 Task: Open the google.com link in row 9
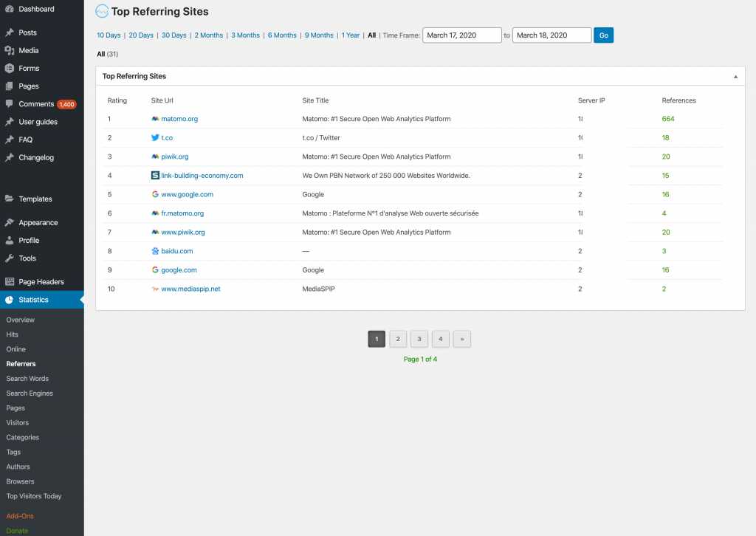pos(179,270)
